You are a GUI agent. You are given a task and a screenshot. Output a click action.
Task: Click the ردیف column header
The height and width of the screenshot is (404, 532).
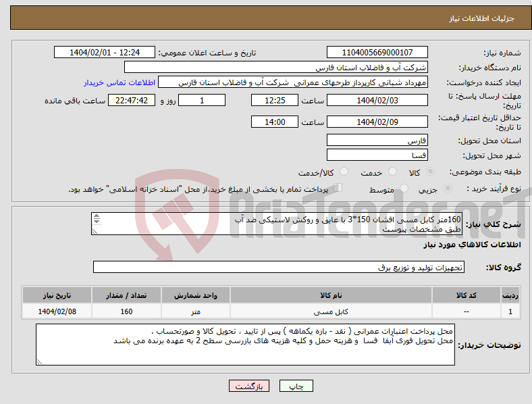pos(510,295)
